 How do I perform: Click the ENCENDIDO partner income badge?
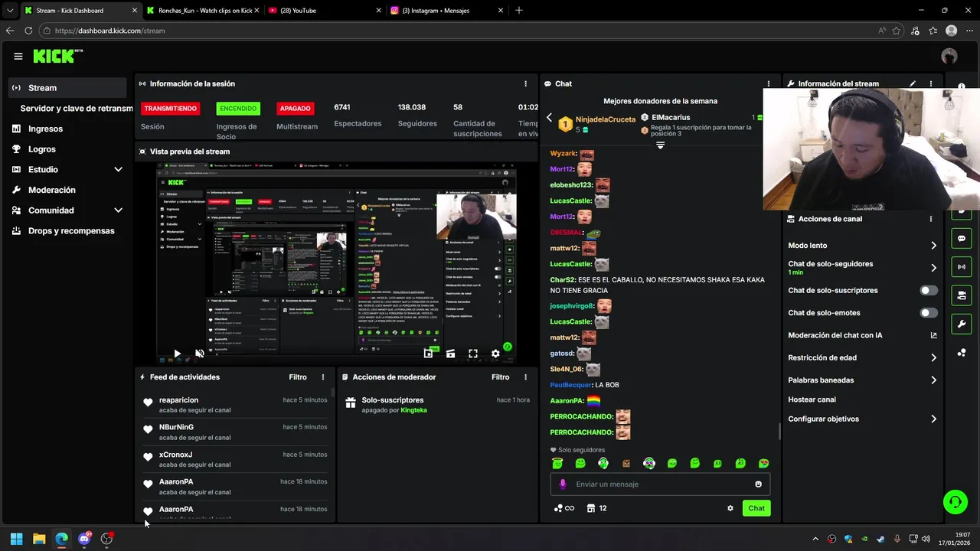coord(238,109)
